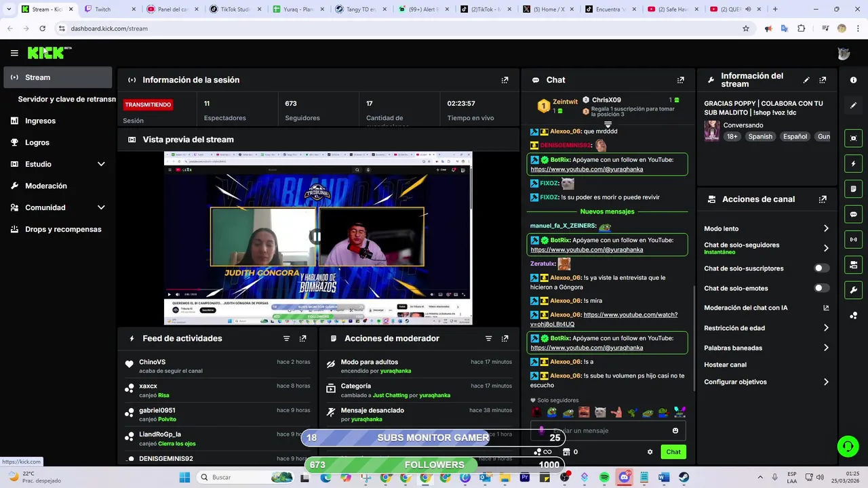Image resolution: width=868 pixels, height=488 pixels.
Task: Click the chat panel scrollbar
Action: coord(693,337)
